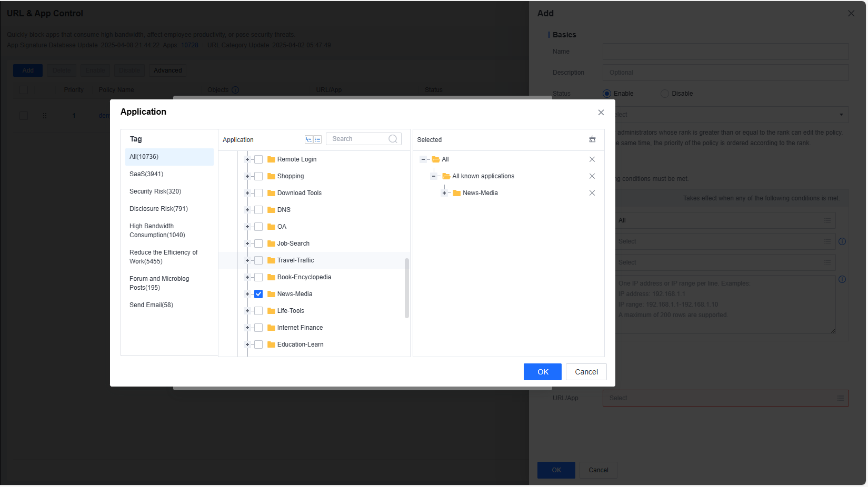Remove News-Media from the Selected list

click(592, 193)
